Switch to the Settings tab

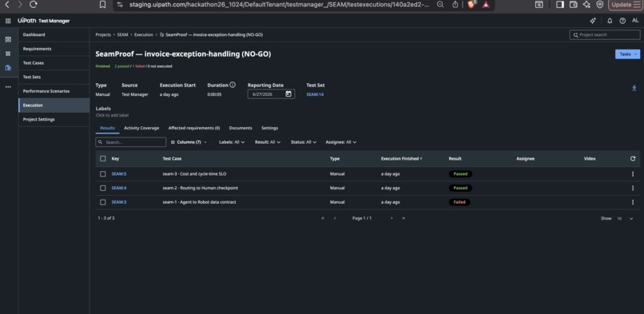pyautogui.click(x=269, y=128)
